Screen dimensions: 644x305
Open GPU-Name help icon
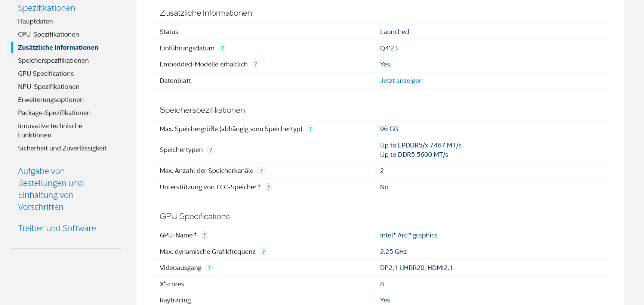(204, 235)
